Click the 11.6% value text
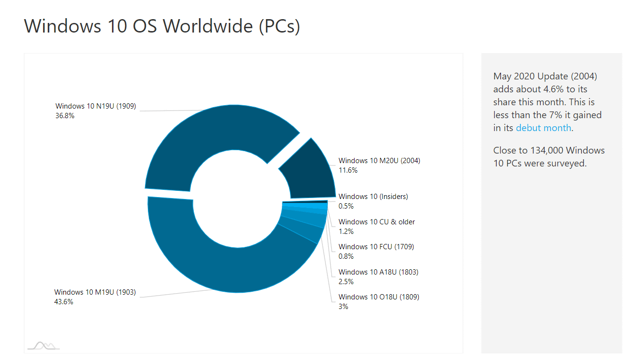The width and height of the screenshot is (635, 364). (x=348, y=170)
